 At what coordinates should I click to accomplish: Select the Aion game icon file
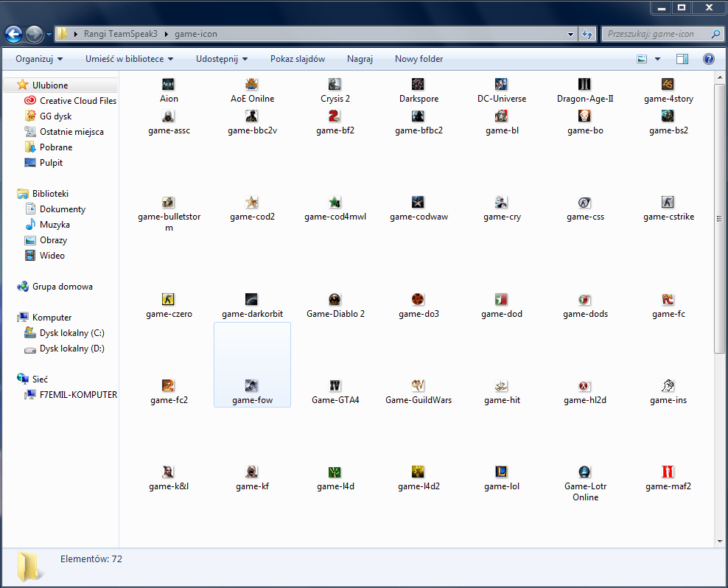(x=169, y=90)
